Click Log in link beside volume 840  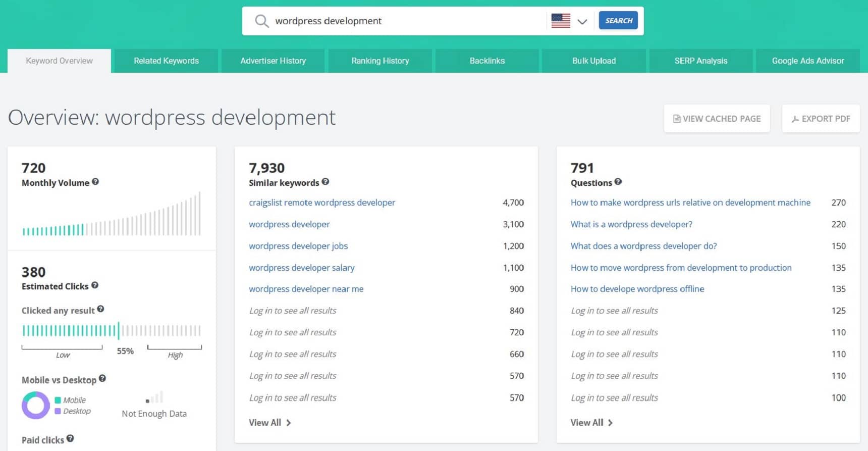(x=293, y=311)
